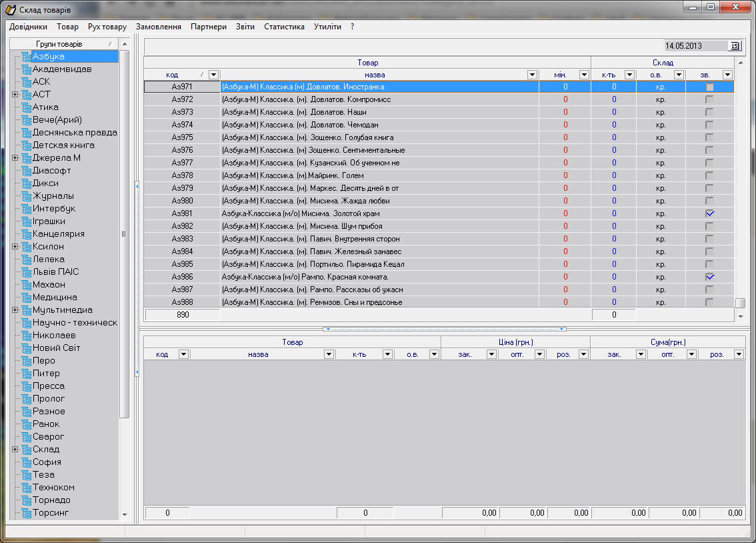
Task: Uncheck the зв. checkbox for row As981
Action: tap(710, 213)
